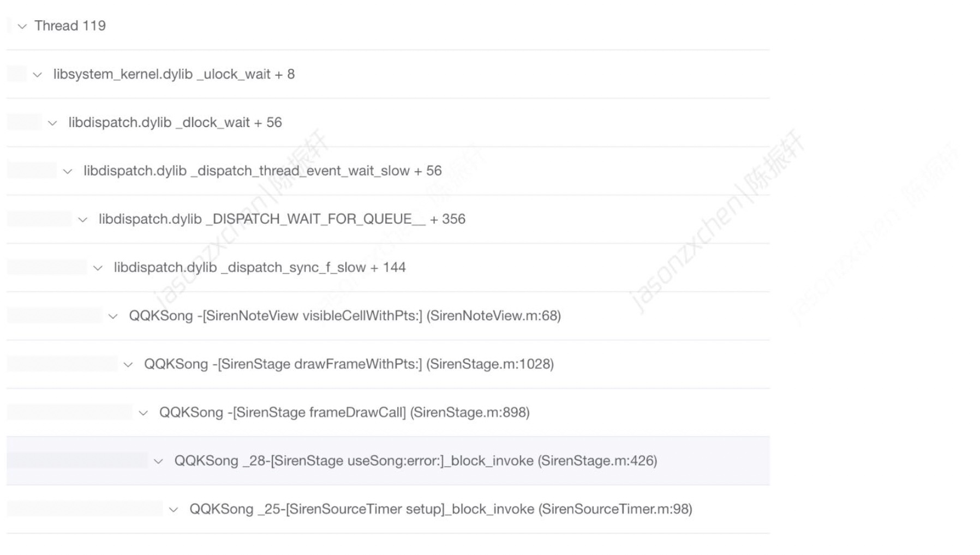Screen dimensions: 980x555
Task: Collapse the _dlock_wait + 56 chevron
Action: coord(53,123)
